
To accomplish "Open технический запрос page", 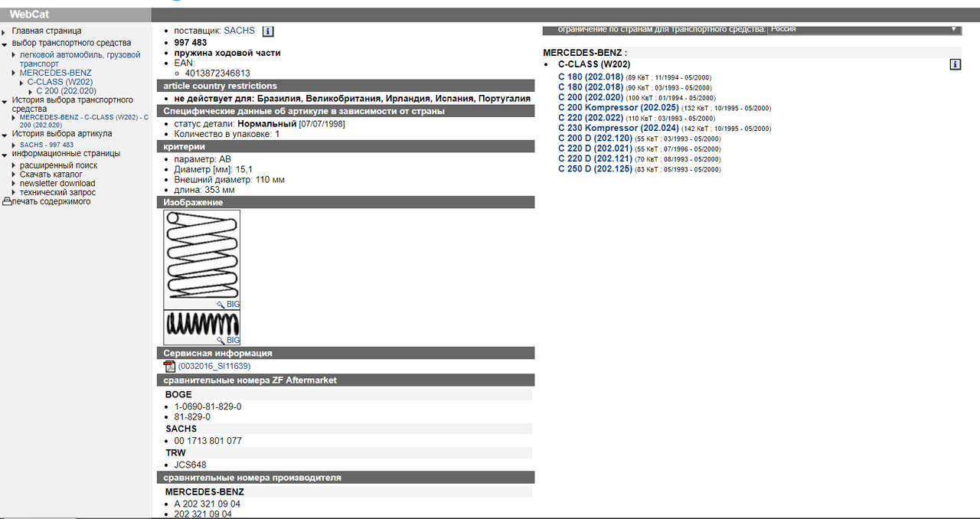I will (57, 192).
